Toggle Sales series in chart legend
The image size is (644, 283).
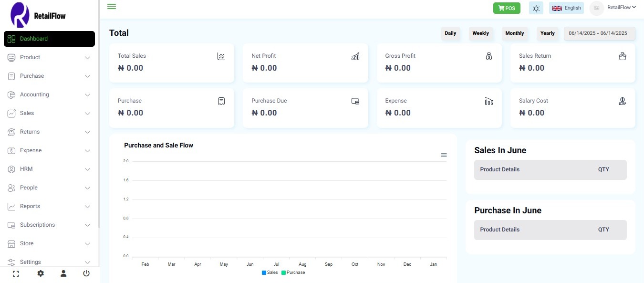(270, 273)
